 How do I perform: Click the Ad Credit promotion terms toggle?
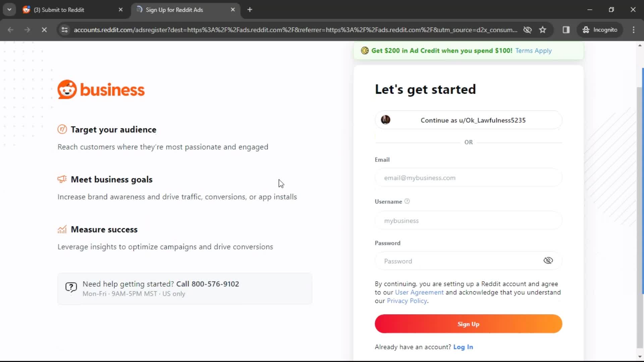533,50
